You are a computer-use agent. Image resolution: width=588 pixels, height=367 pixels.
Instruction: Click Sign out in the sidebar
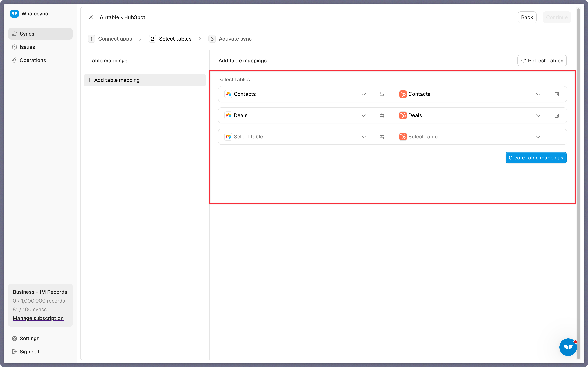40,351
